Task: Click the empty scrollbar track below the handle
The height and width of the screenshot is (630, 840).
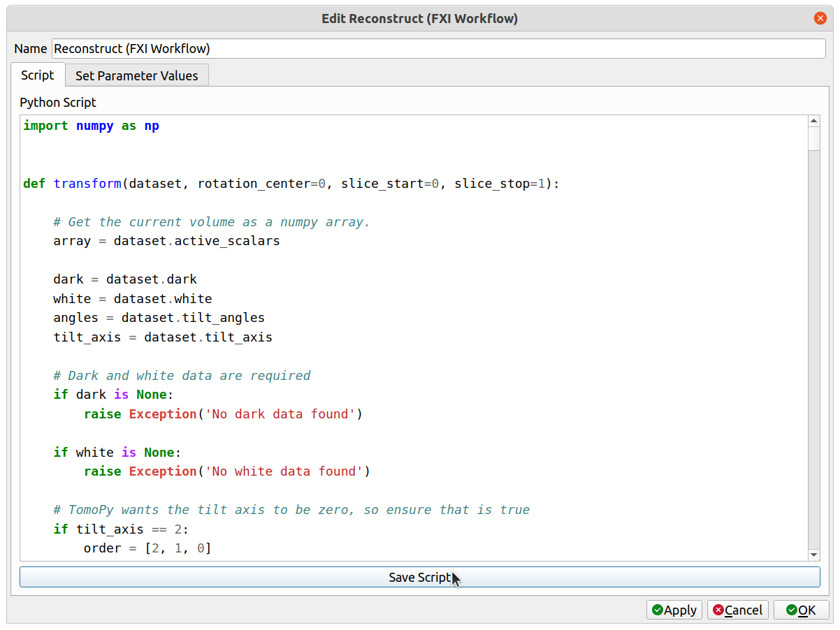Action: coord(813,349)
